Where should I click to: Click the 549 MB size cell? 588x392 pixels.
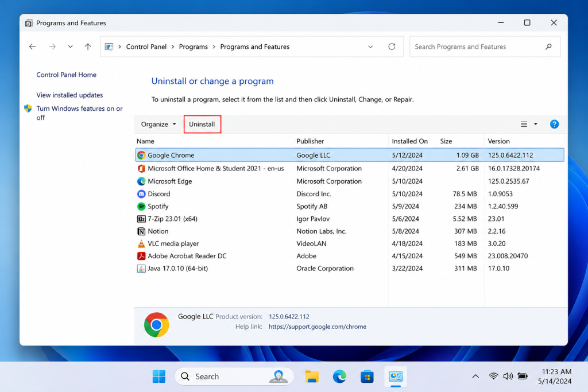tap(465, 256)
